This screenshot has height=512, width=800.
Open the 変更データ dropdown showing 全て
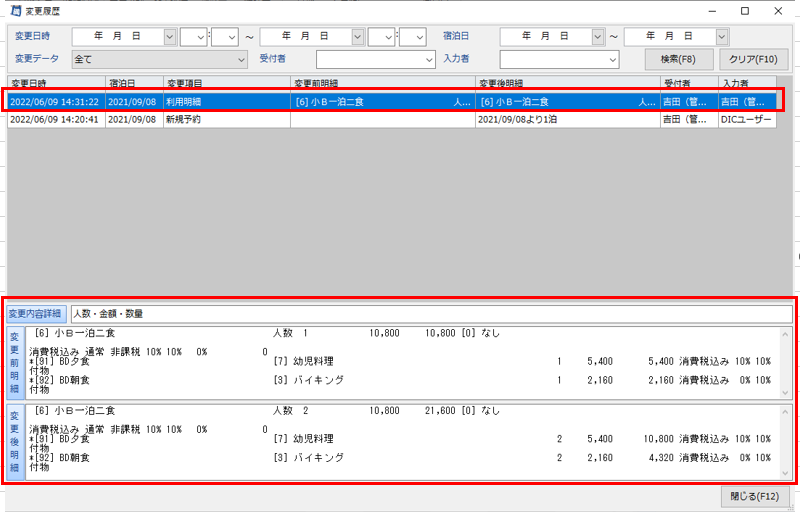pos(241,60)
